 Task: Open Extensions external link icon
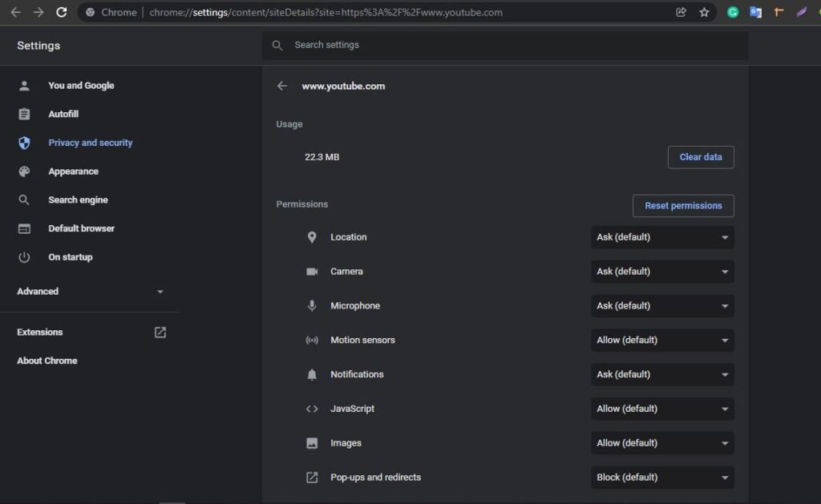tap(160, 333)
